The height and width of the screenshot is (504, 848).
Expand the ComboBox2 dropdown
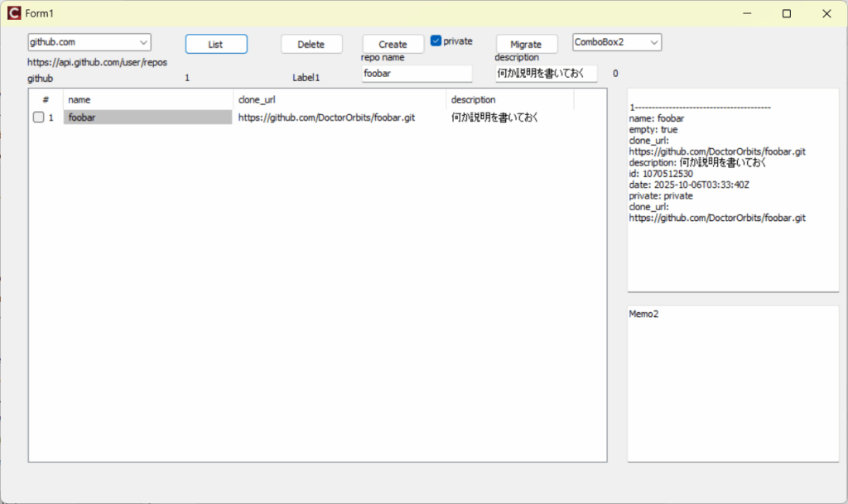pyautogui.click(x=654, y=42)
